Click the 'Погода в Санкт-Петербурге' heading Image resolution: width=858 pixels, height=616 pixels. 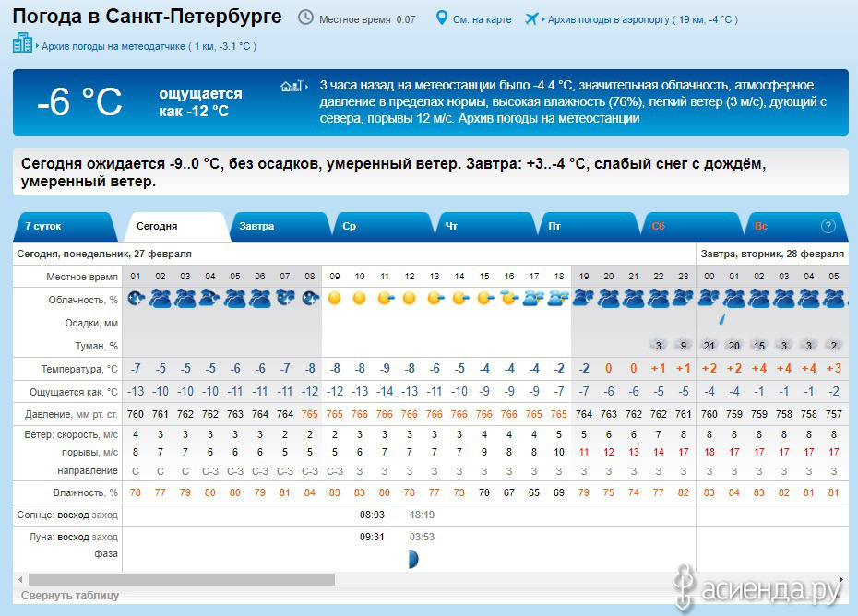coord(148,17)
